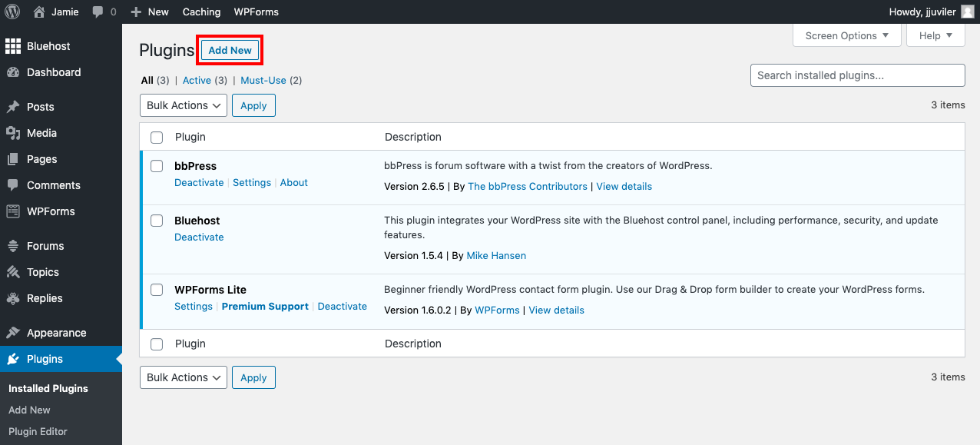The height and width of the screenshot is (445, 980).
Task: Click the Posts pin icon in the sidebar
Action: click(x=13, y=107)
